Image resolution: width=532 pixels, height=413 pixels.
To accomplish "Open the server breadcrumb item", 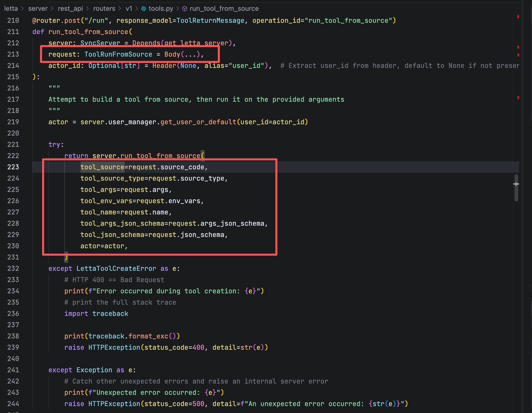I will tap(38, 9).
